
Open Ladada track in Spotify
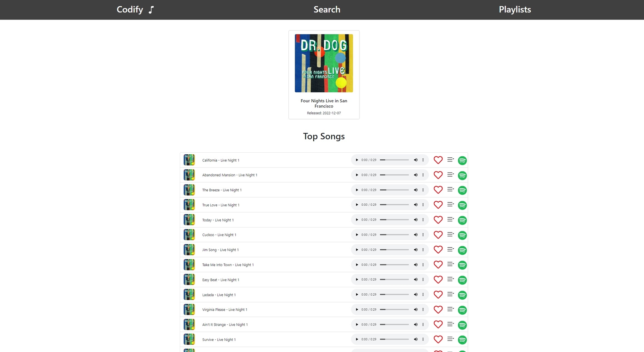(x=462, y=295)
